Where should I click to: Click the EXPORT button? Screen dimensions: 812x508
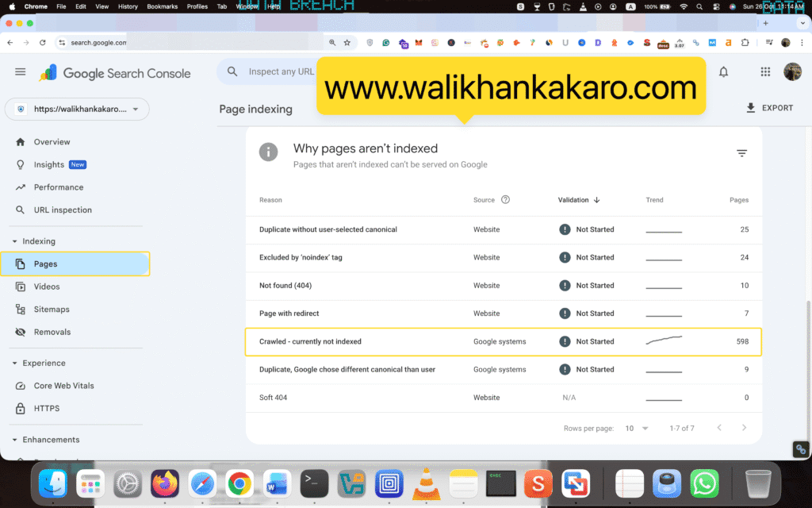pos(769,108)
